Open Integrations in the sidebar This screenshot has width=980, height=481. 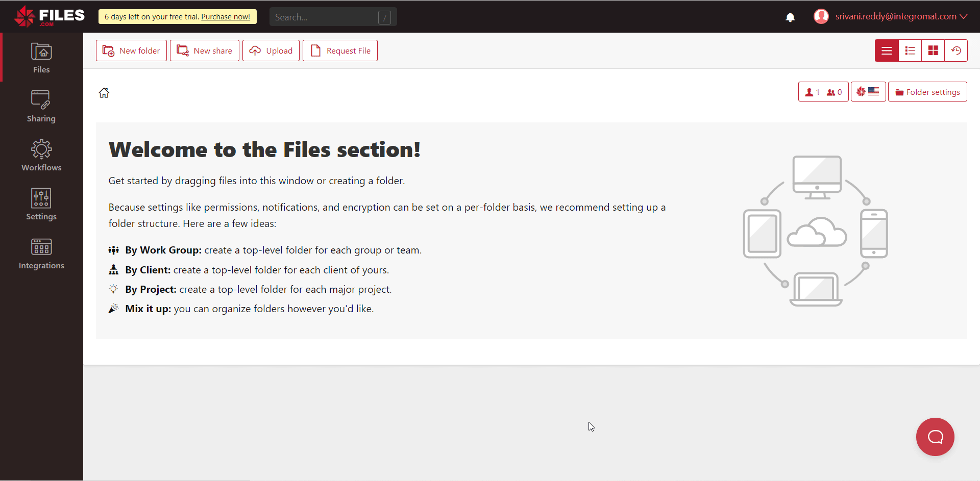tap(41, 254)
